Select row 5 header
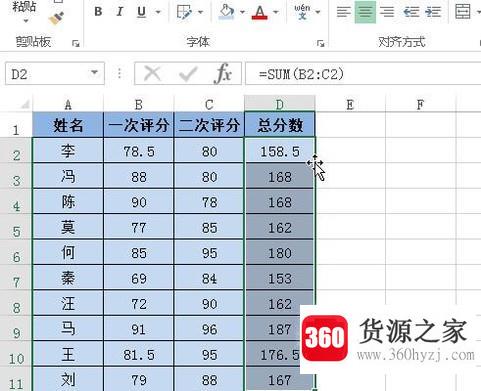 pos(16,227)
